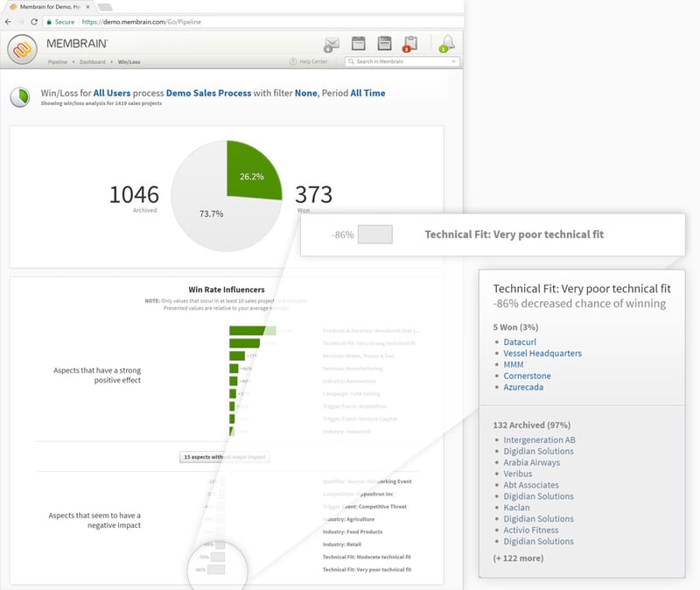
Task: Click the Win/Loss pie icon beside the heading
Action: [20, 97]
